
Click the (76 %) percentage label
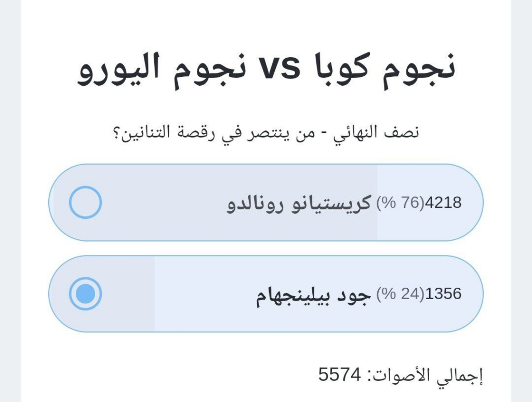coord(401,203)
